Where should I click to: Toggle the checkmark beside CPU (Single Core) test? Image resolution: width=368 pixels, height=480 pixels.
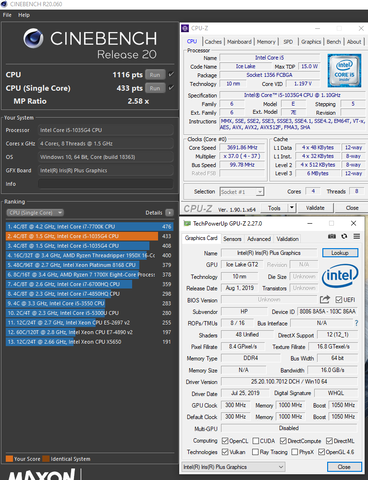click(171, 88)
